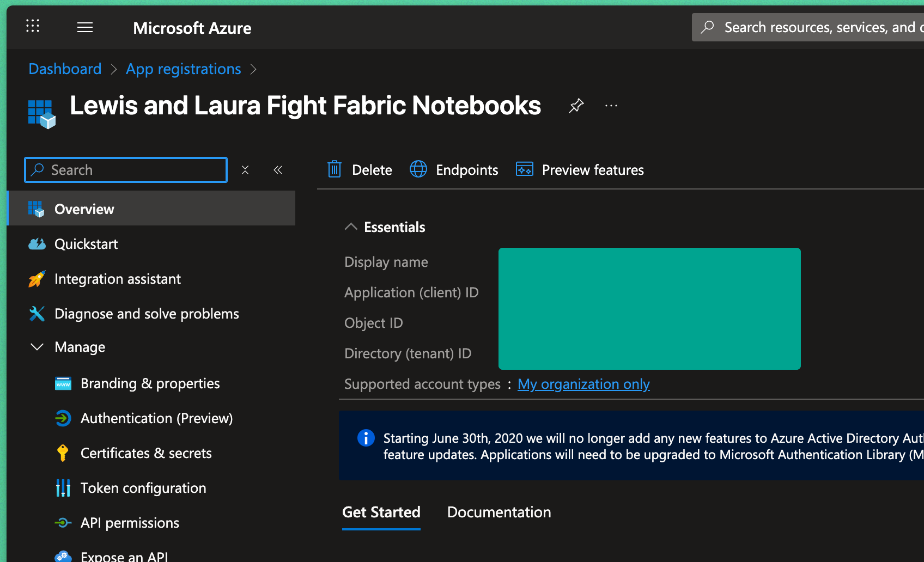Click the Directory (tenant) ID label

pyautogui.click(x=408, y=353)
